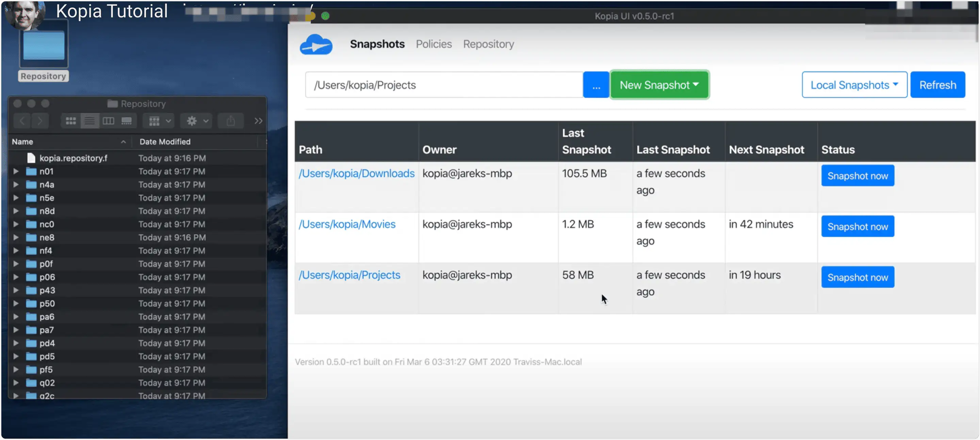This screenshot has width=980, height=440.
Task: Switch Finder to column view
Action: (109, 121)
